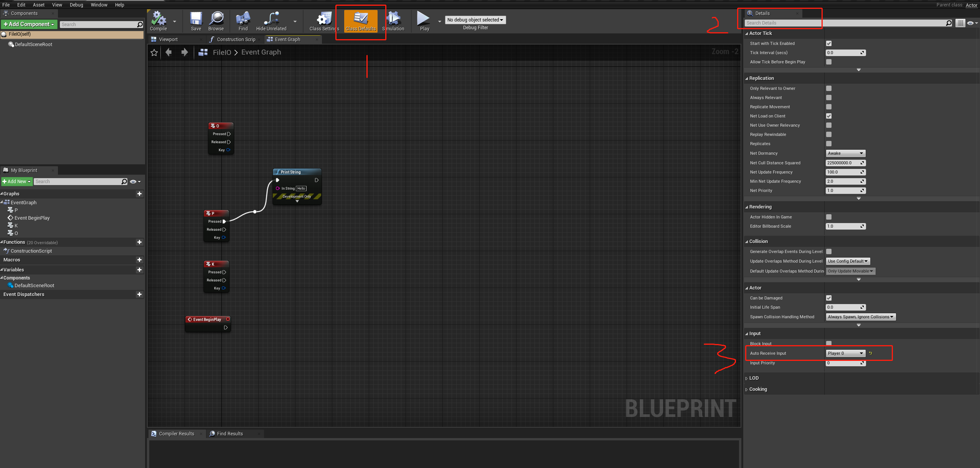
Task: Click the Save icon
Action: point(196,19)
